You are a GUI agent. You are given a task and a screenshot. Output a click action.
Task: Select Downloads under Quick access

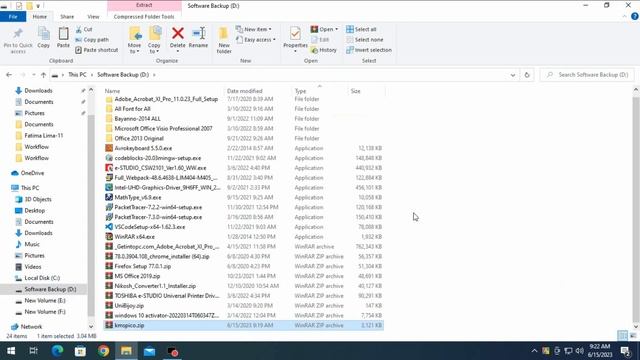38,91
